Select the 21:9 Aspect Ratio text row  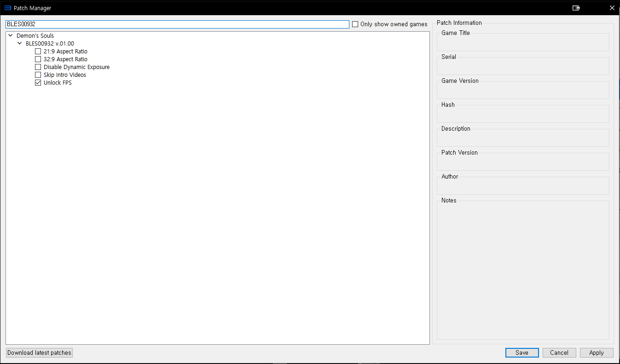(x=65, y=52)
